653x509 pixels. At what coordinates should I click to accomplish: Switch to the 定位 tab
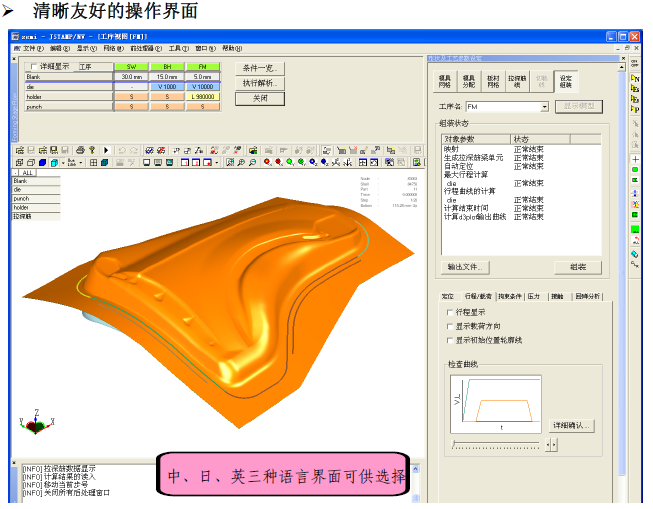coord(448,297)
